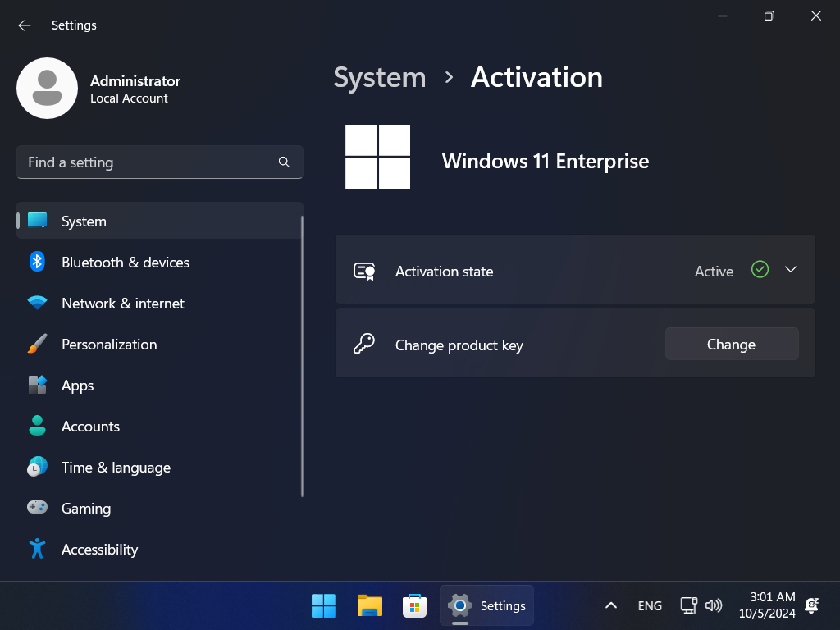The width and height of the screenshot is (840, 630).
Task: Click the Windows 11 Enterprise edition text
Action: coord(546,161)
